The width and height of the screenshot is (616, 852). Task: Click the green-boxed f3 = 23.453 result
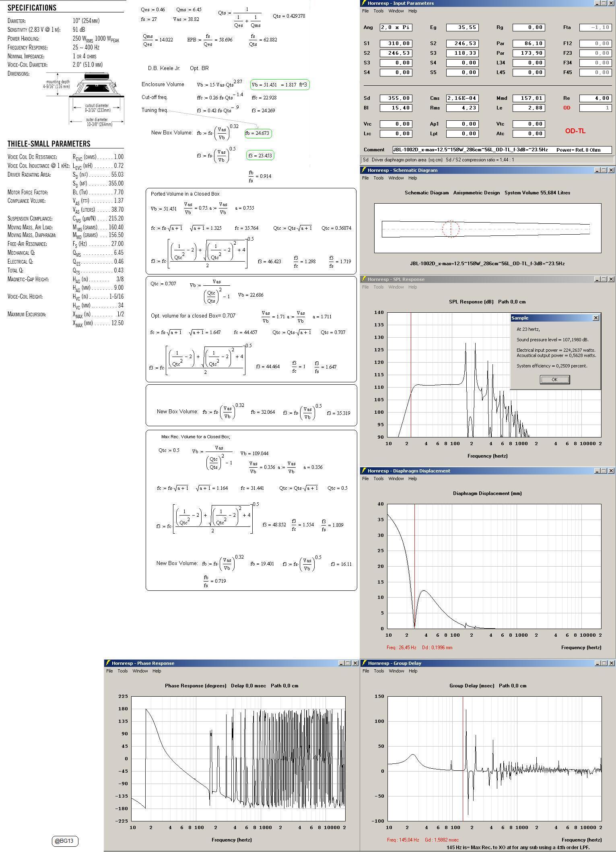[260, 155]
